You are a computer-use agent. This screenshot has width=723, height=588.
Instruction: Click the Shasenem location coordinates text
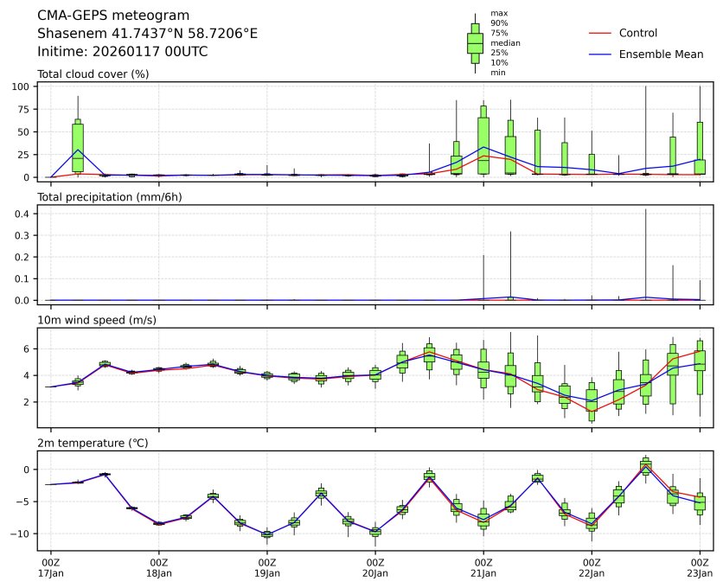(x=147, y=34)
